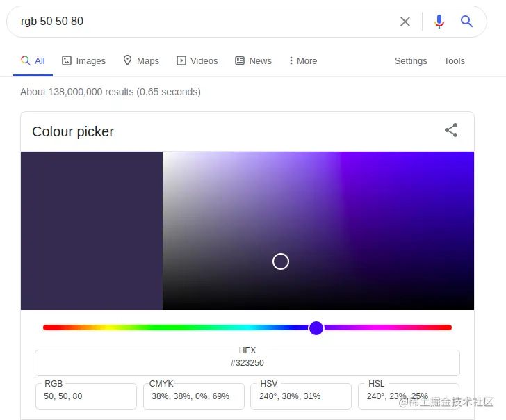Image resolution: width=506 pixels, height=420 pixels.
Task: Open search Settings
Action: point(411,60)
